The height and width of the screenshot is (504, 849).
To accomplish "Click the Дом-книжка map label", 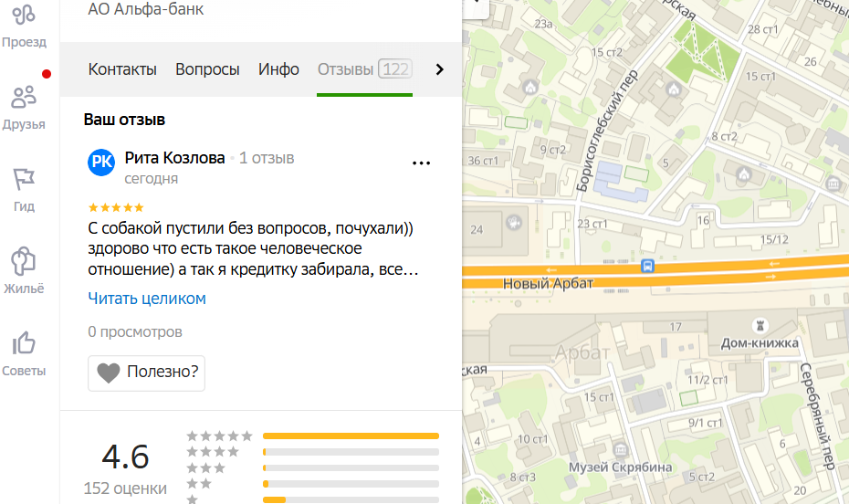I will click(x=760, y=343).
